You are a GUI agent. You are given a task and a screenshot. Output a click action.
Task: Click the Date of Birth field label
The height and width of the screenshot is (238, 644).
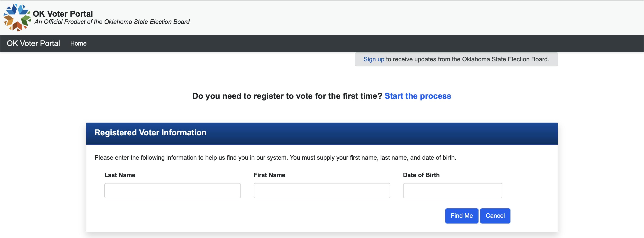pos(421,175)
